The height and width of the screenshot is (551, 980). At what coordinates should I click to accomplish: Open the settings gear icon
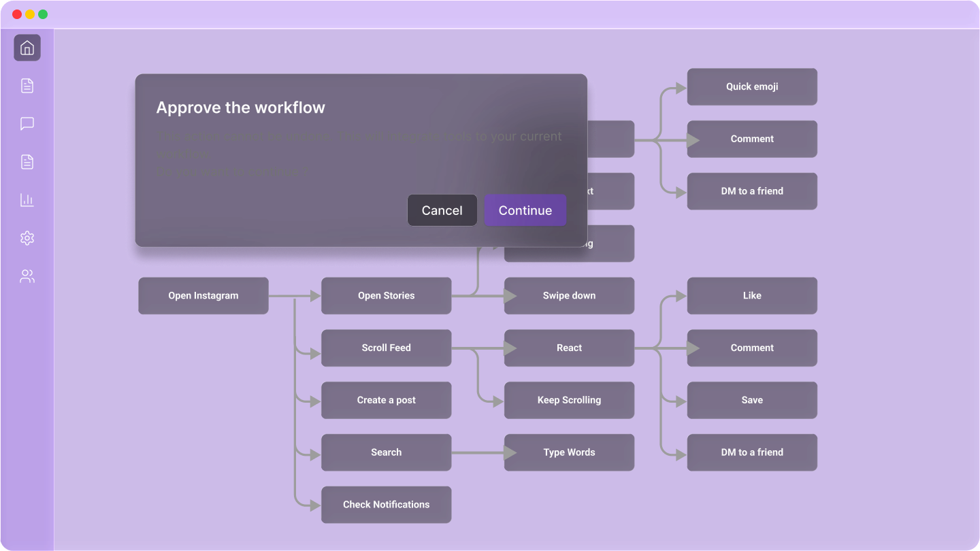27,238
